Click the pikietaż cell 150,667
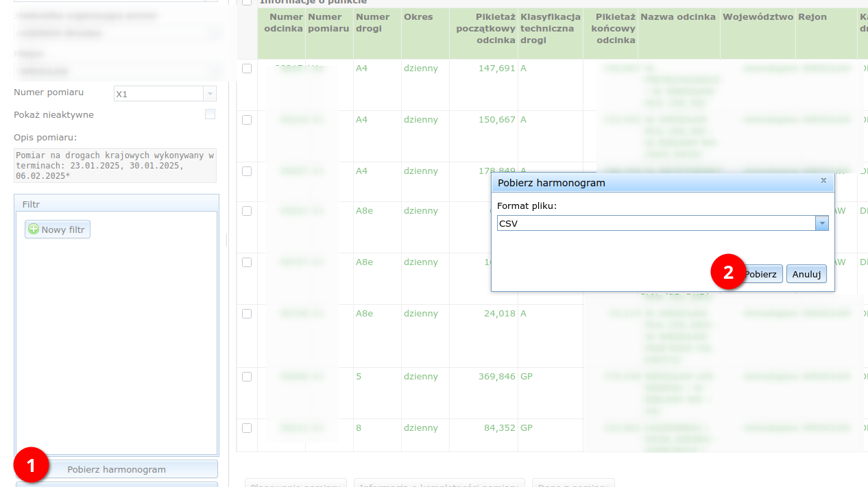 (x=496, y=120)
